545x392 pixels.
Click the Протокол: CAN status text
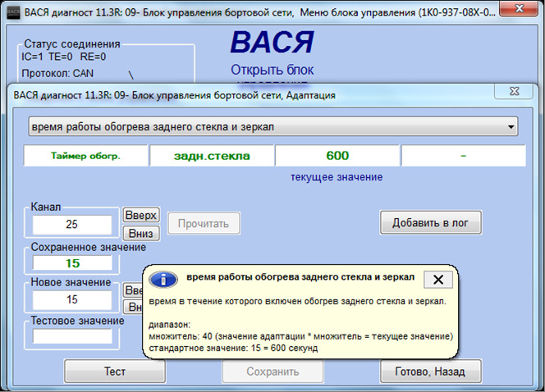tap(57, 74)
